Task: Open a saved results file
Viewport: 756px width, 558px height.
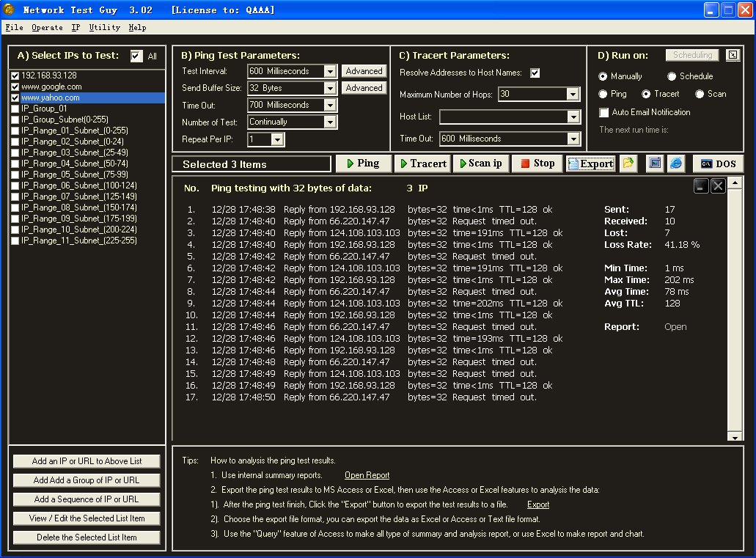Action: pyautogui.click(x=628, y=164)
